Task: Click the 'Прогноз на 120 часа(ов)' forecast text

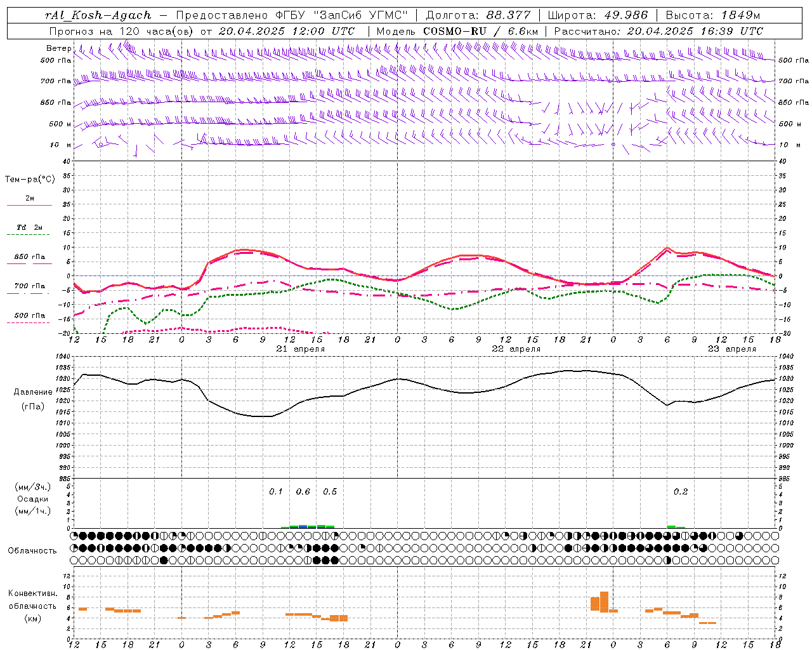Action: click(122, 31)
